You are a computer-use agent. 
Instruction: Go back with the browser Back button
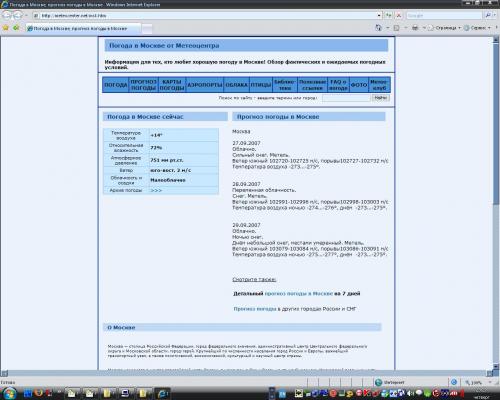click(7, 15)
